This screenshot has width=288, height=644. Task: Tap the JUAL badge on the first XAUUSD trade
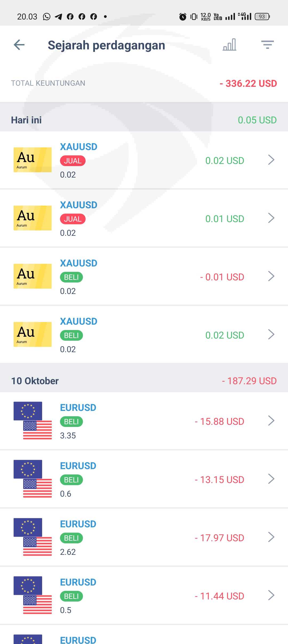(x=73, y=161)
